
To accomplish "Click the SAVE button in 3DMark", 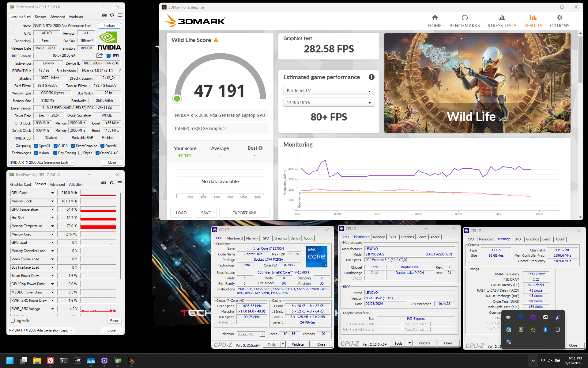I will coord(206,213).
